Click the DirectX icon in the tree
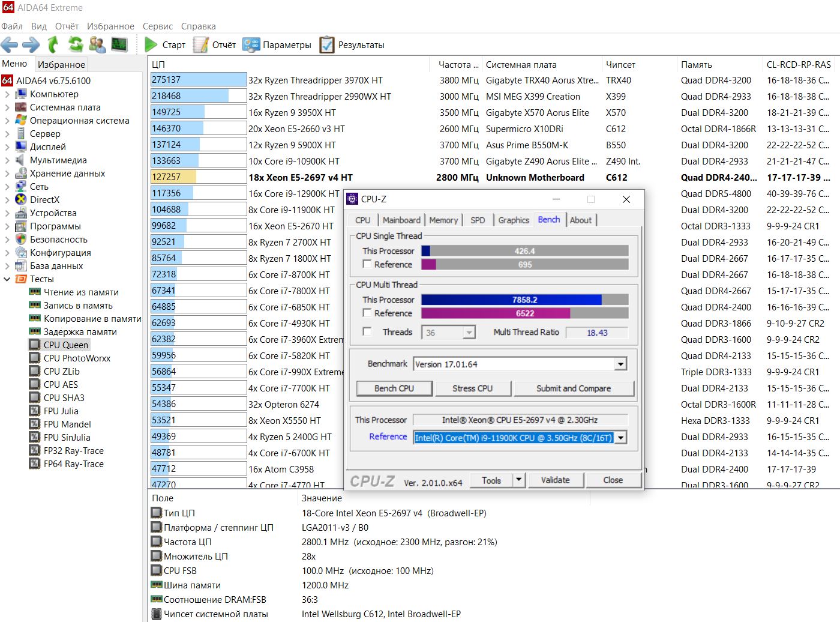The height and width of the screenshot is (622, 840). (x=21, y=199)
